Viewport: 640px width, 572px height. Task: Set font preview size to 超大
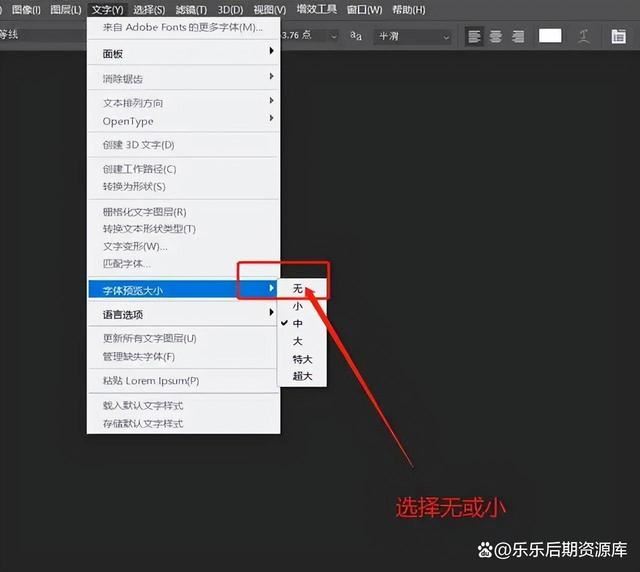(x=302, y=376)
